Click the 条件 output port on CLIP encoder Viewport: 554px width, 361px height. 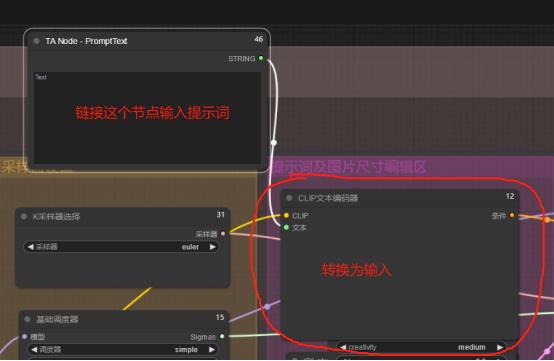coord(512,215)
